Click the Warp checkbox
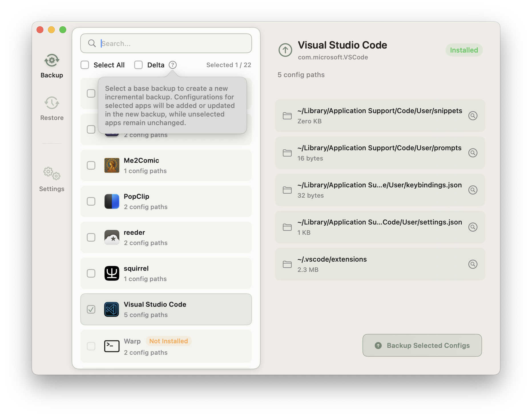Viewport: 532px width, 417px height. [x=91, y=346]
